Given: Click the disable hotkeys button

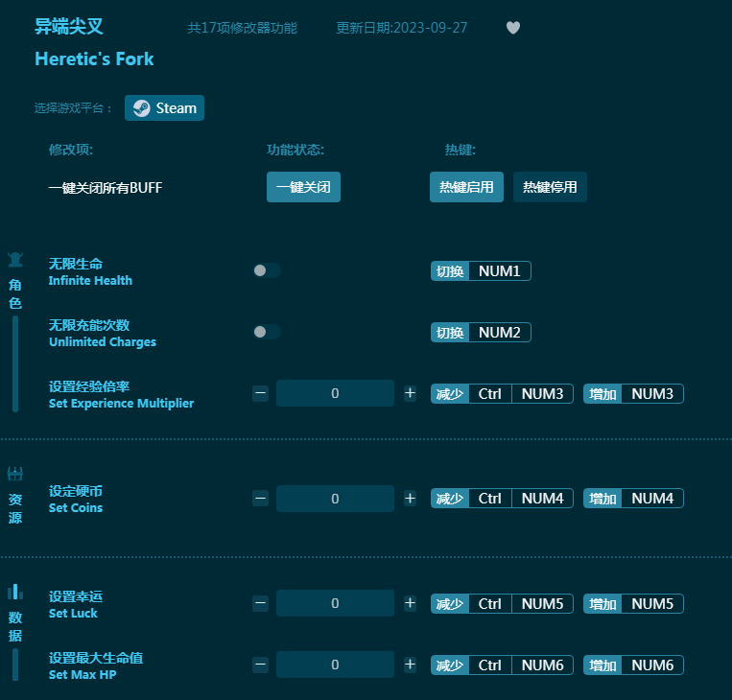Looking at the screenshot, I should [550, 187].
